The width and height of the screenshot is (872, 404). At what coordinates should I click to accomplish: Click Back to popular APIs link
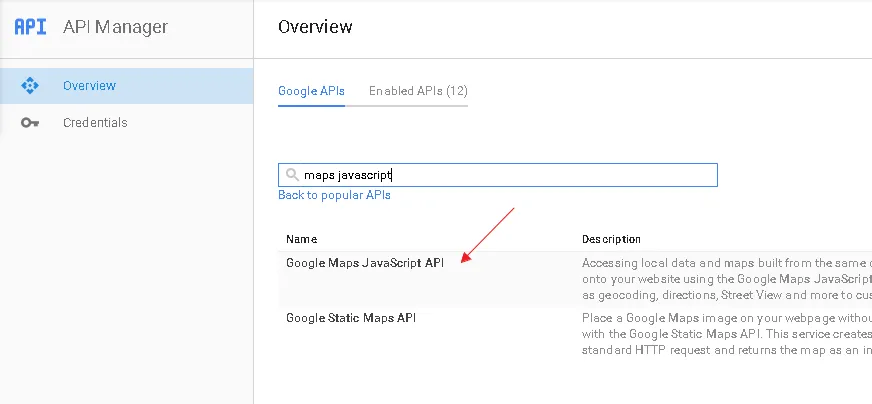pos(334,195)
